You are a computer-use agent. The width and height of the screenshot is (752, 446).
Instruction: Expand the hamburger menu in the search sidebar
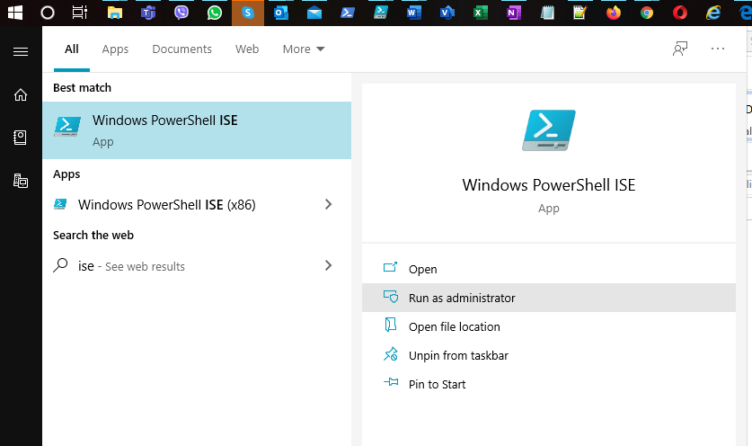(20, 52)
